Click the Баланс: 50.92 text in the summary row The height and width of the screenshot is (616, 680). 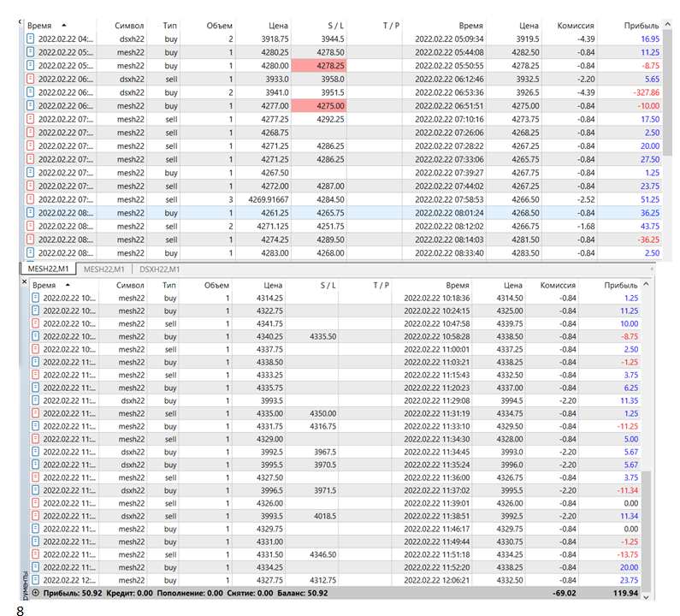tap(302, 593)
